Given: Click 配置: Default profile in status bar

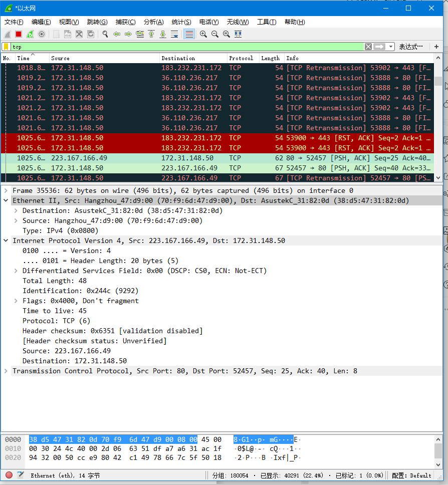Looking at the screenshot, I should [411, 475].
